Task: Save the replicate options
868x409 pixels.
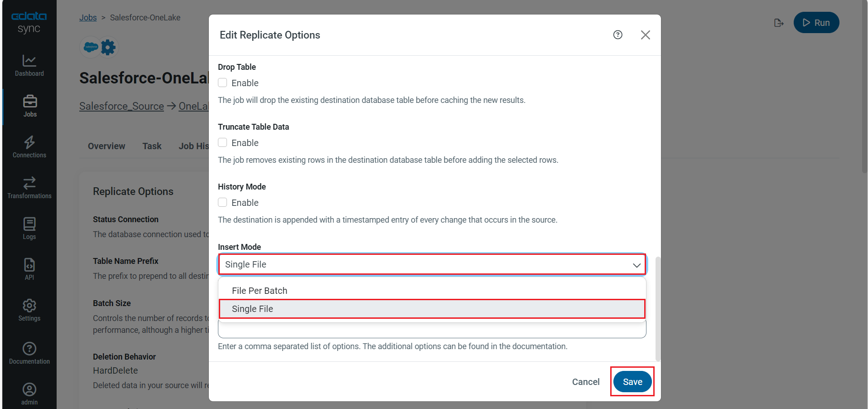Action: [x=632, y=382]
